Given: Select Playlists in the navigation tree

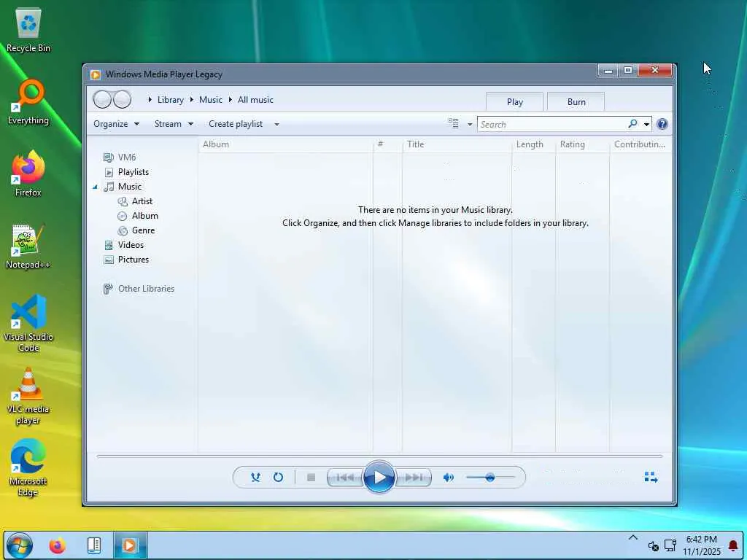Looking at the screenshot, I should tap(133, 172).
